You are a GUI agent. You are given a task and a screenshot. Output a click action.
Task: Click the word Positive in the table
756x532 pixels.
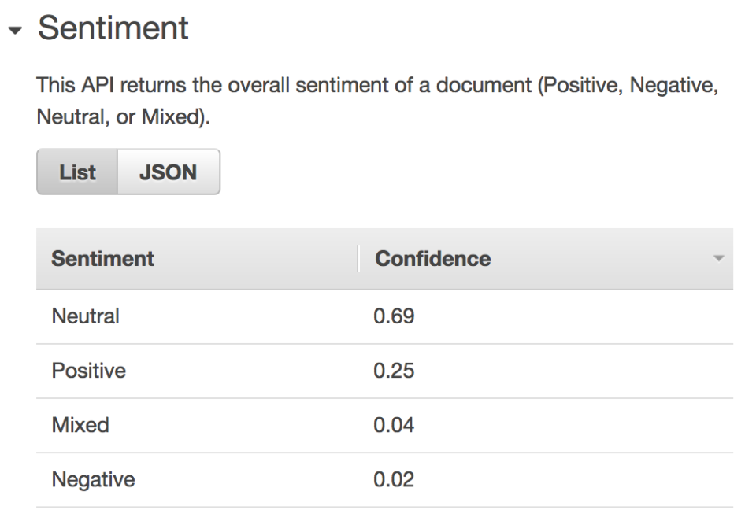[x=89, y=371]
